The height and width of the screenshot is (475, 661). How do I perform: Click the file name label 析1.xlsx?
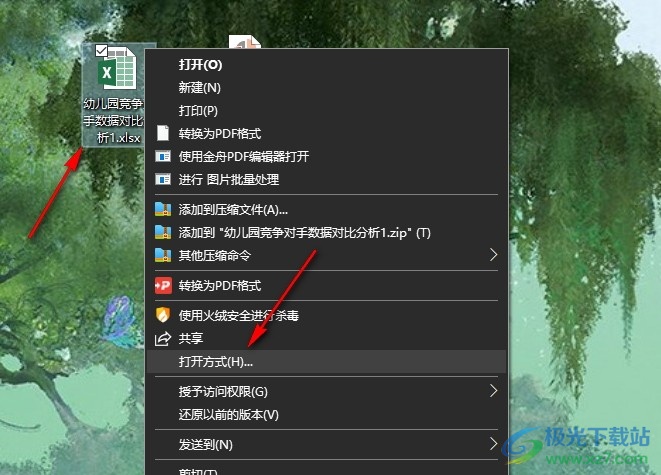118,138
